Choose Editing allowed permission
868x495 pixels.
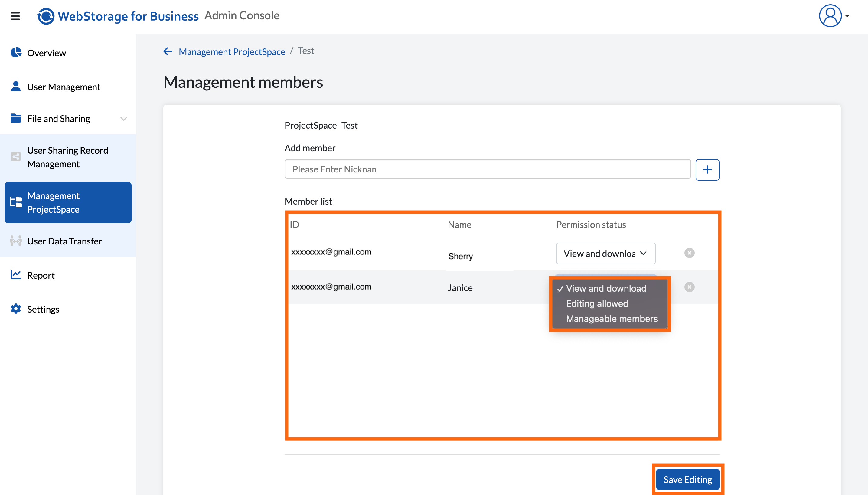[597, 303]
